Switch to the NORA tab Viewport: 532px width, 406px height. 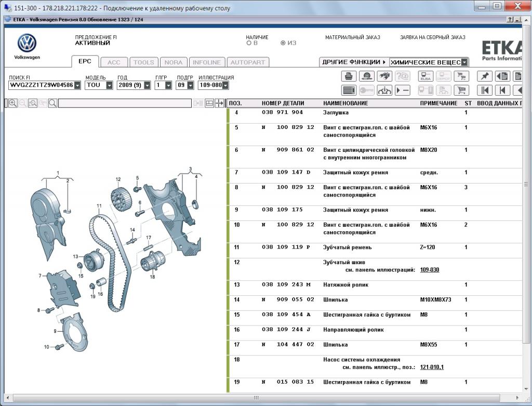(174, 62)
